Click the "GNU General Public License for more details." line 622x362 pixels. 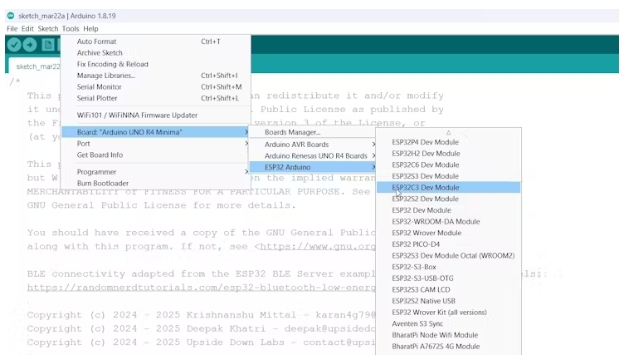(x=161, y=205)
